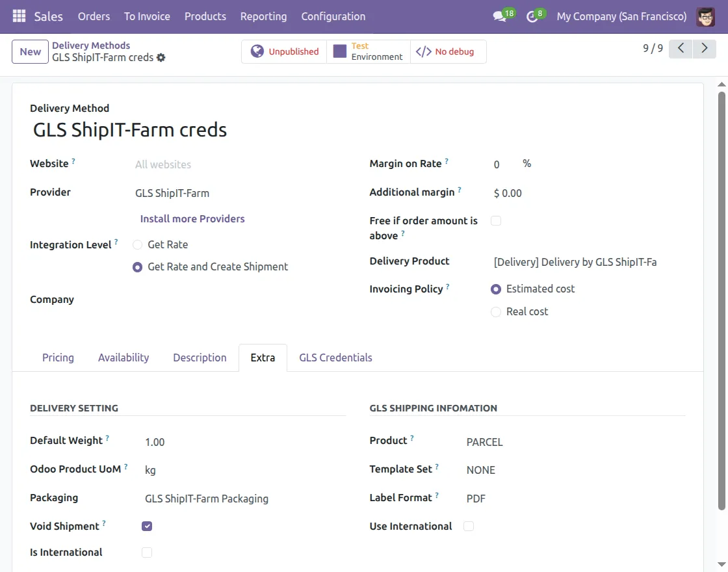Screen dimensions: 728x572
Task: Open the Orders menu
Action: [x=94, y=16]
